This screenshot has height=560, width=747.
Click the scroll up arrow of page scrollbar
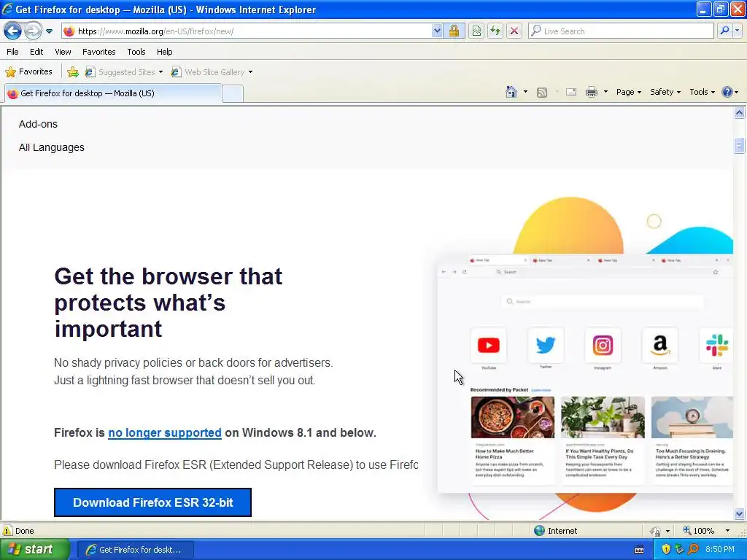[x=739, y=113]
